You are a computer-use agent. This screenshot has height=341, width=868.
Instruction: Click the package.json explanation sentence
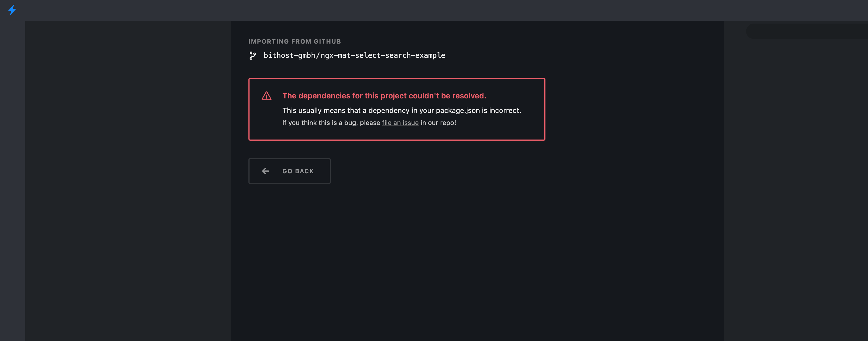(x=402, y=110)
